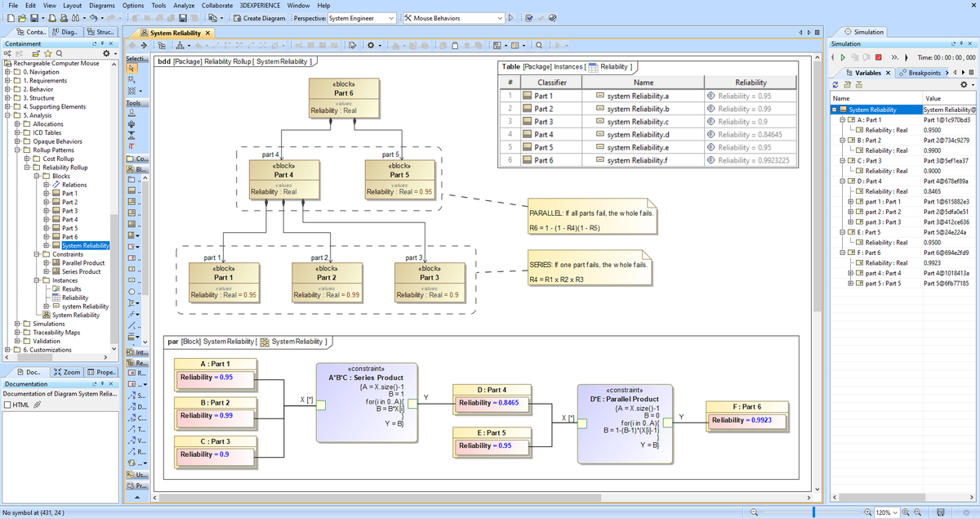Open the Diagrams menu

point(101,5)
